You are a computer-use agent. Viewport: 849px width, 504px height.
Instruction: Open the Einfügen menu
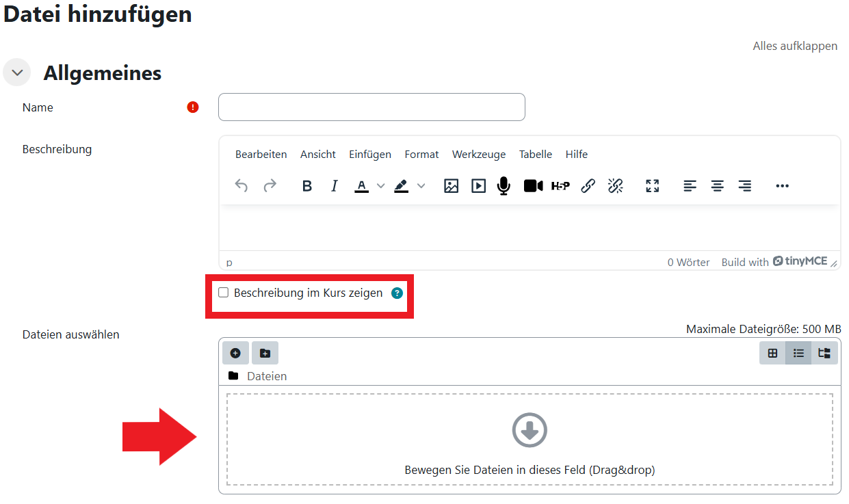click(x=369, y=155)
